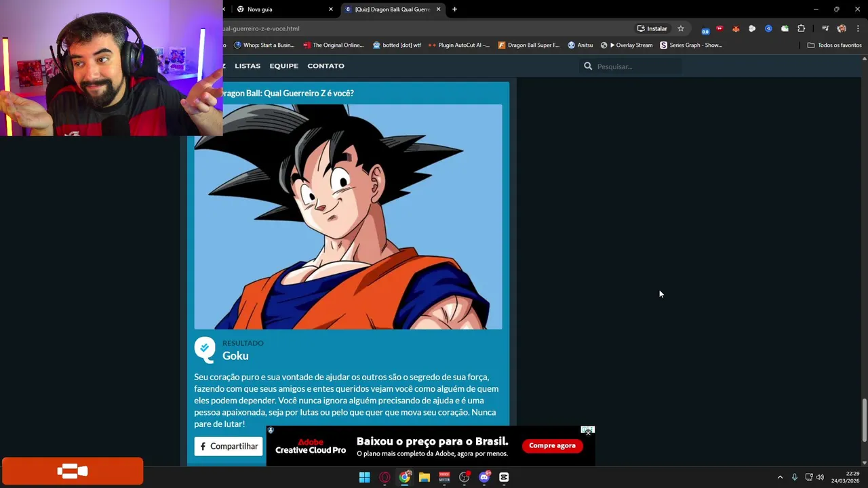Open the Dragon Ball Super F... bookmark
868x488 pixels.
click(x=529, y=45)
